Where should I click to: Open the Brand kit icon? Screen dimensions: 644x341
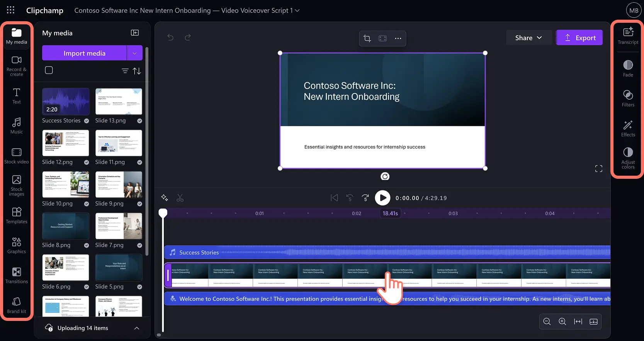tap(17, 305)
